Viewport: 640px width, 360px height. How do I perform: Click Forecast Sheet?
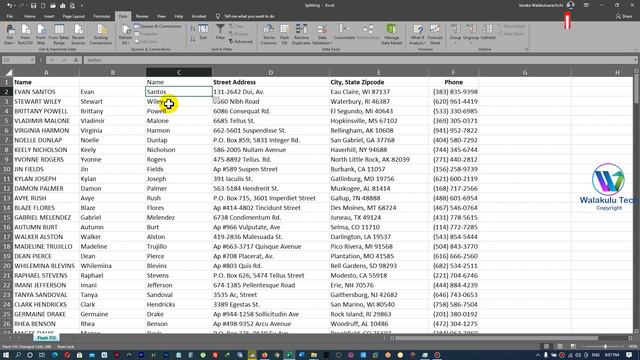click(x=435, y=34)
